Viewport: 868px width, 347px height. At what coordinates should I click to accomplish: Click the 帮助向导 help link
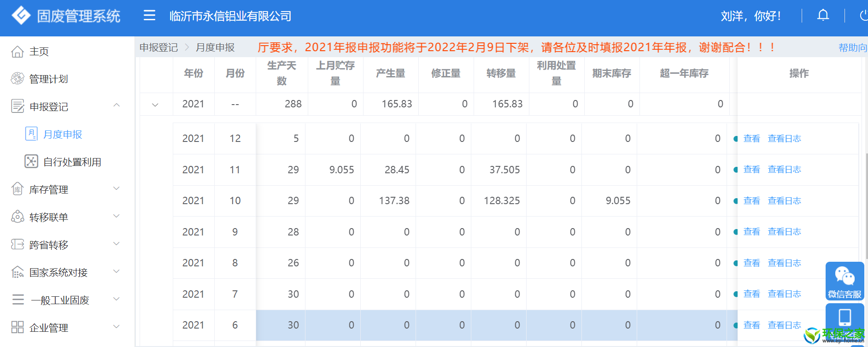click(x=852, y=47)
